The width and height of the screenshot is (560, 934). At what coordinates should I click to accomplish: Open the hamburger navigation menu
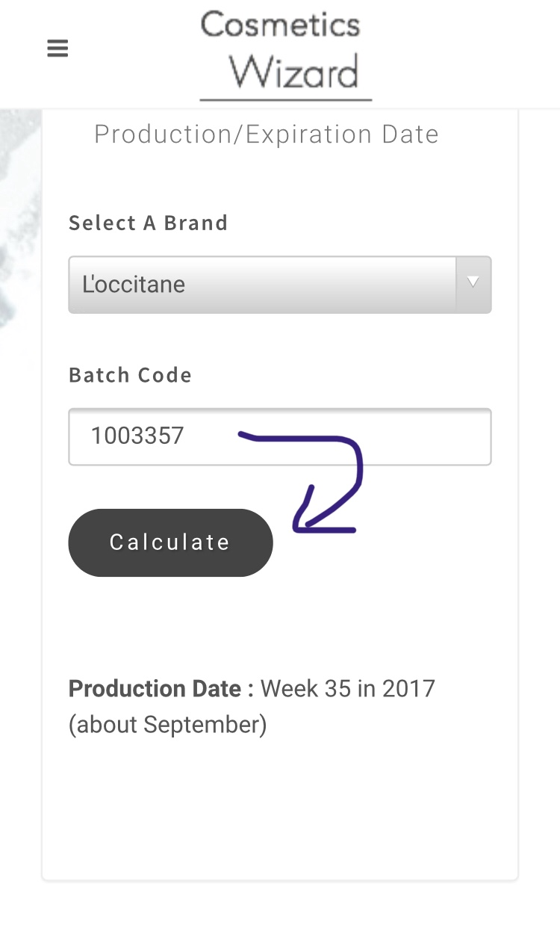coord(57,49)
